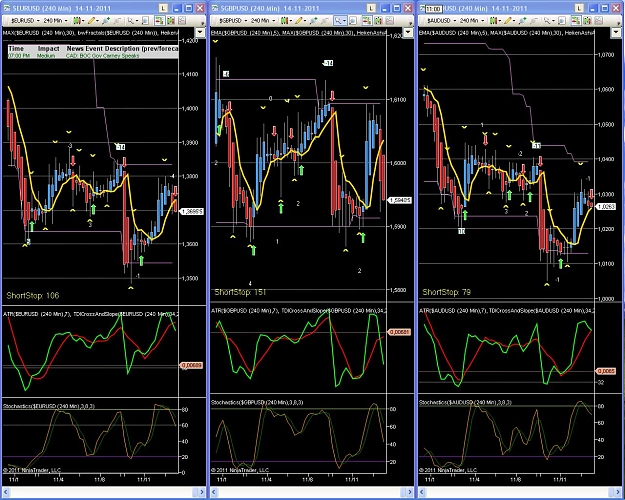Click the Stochastics($AUDUSD) panel label
The height and width of the screenshot is (500, 625).
(x=465, y=403)
